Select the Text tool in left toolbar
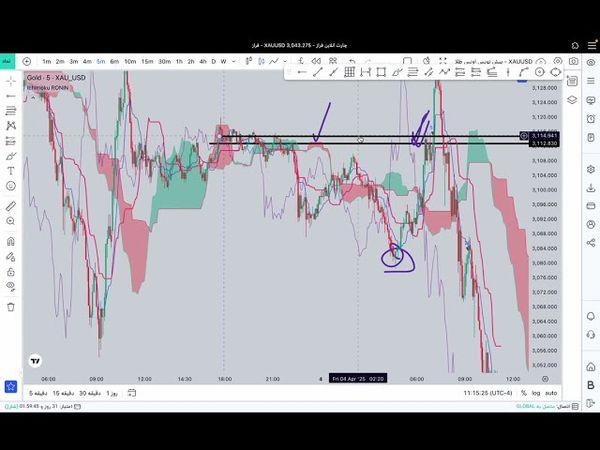The height and width of the screenshot is (450, 600). point(10,171)
